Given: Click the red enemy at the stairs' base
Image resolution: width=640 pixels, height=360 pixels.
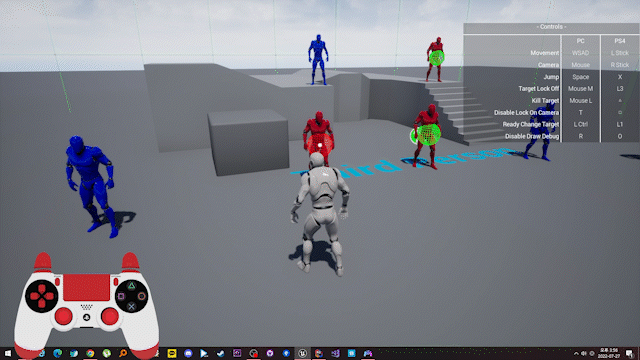Looking at the screenshot, I should pos(426,137).
